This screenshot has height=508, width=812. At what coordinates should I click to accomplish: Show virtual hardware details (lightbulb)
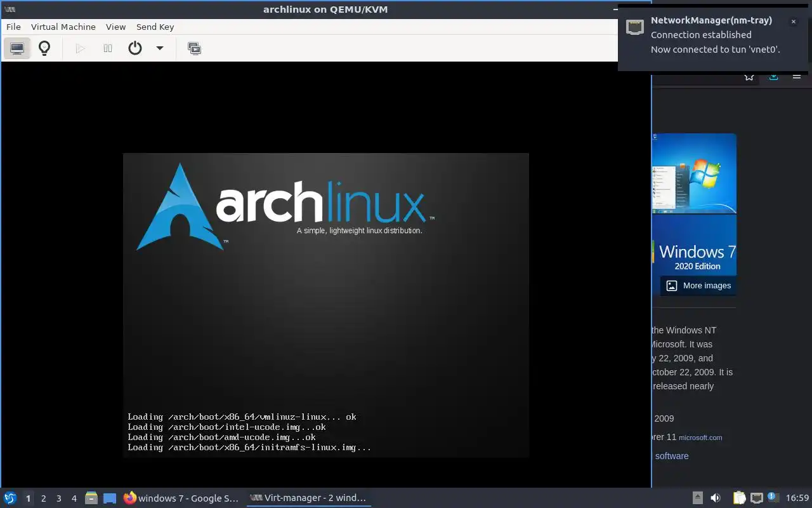click(44, 48)
